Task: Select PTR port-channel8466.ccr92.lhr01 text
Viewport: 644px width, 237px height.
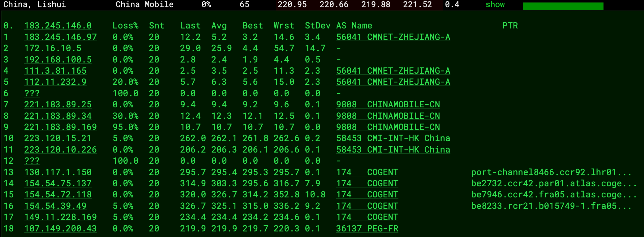Action: [552, 172]
